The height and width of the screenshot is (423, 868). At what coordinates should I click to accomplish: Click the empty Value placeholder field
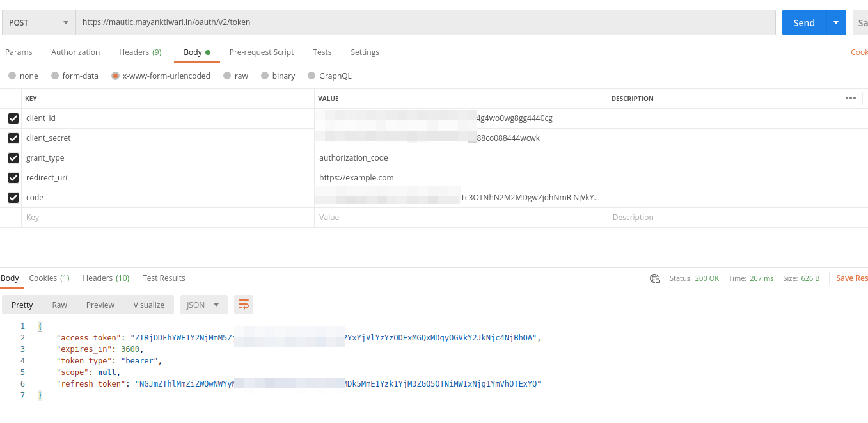point(461,218)
